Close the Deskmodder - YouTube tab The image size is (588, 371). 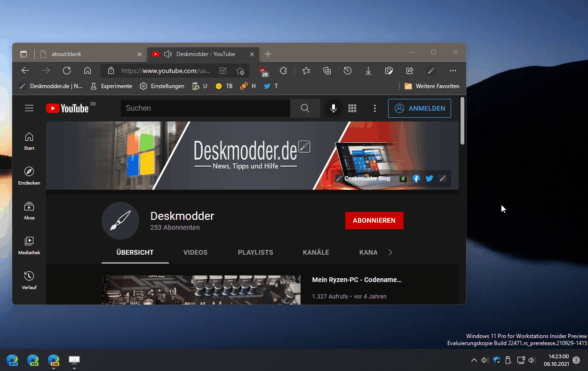pyautogui.click(x=252, y=54)
